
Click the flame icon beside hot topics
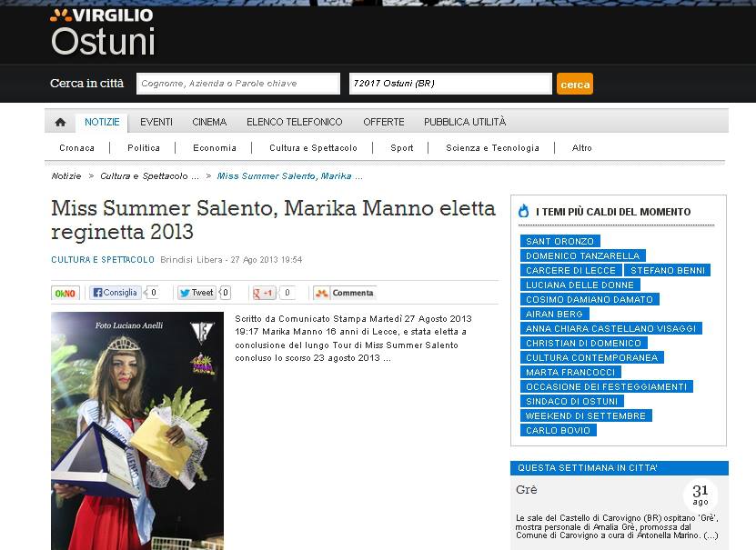pyautogui.click(x=523, y=211)
